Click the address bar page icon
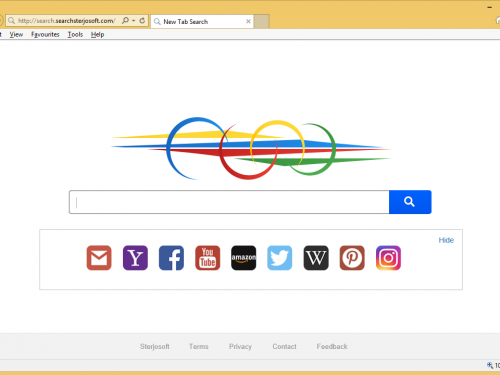 [x=11, y=21]
